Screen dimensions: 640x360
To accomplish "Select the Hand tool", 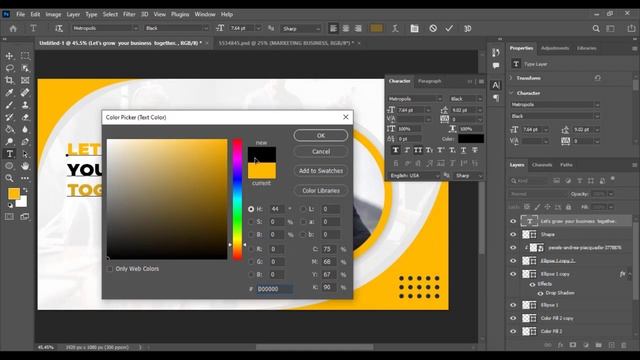I will tap(25, 166).
